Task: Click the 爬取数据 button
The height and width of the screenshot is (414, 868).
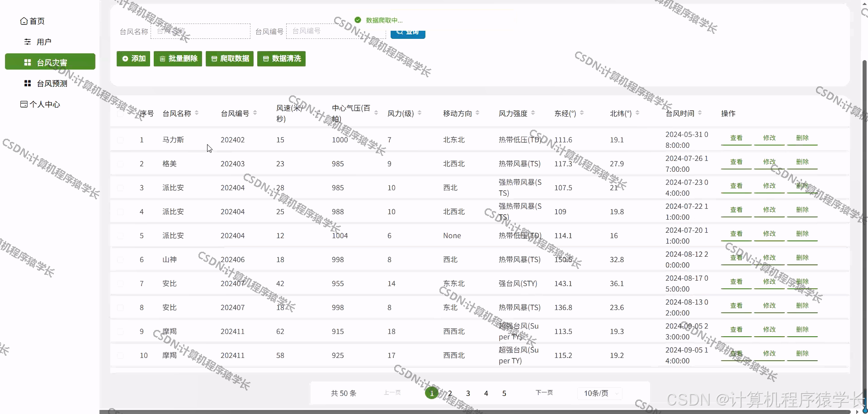Action: coord(230,59)
